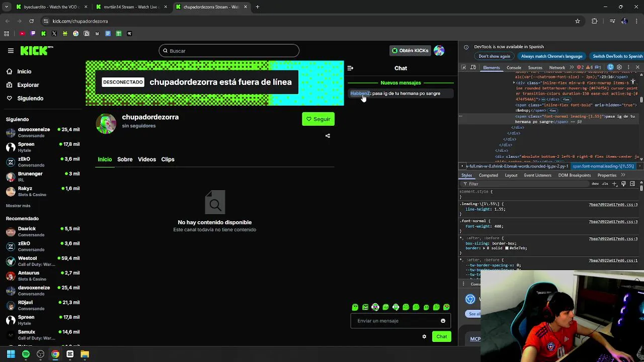The image size is (644, 362).
Task: Open X bookmark in bookmarks bar
Action: pos(54,34)
